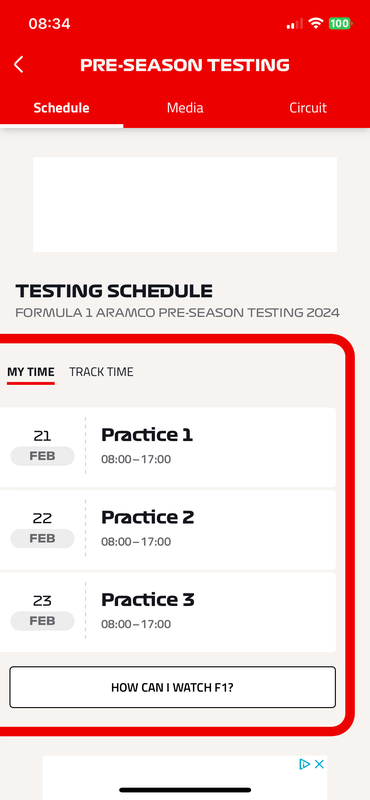Open the Practice 2 session row
Viewport: 370px width, 800px height.
[167, 530]
